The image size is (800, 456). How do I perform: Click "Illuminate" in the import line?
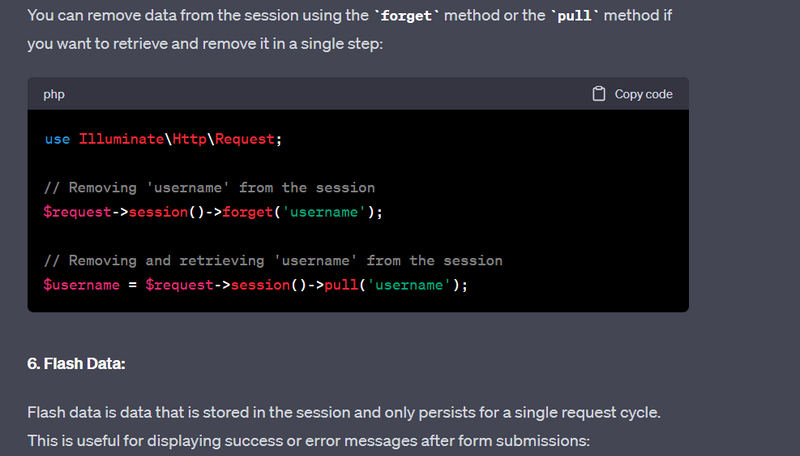tap(120, 139)
